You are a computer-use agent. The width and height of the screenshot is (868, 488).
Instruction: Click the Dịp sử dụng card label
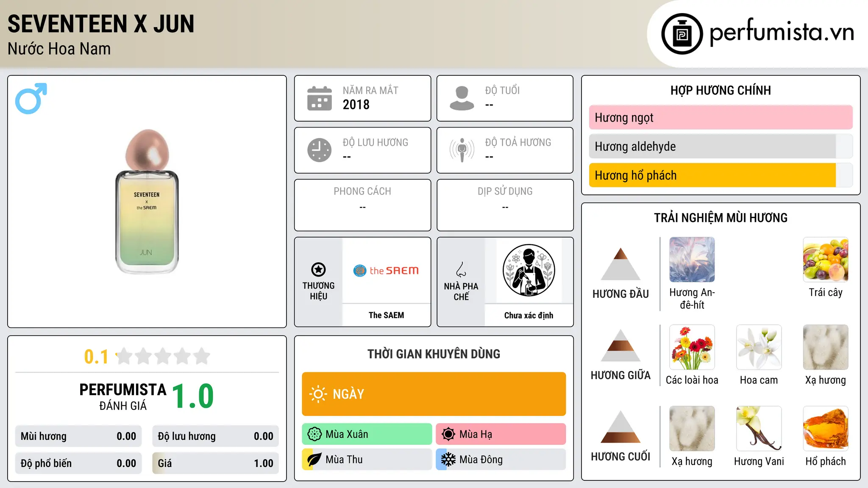pos(505,191)
